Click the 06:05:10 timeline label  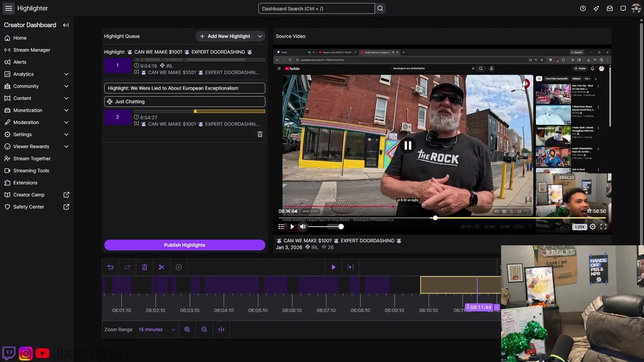258,310
